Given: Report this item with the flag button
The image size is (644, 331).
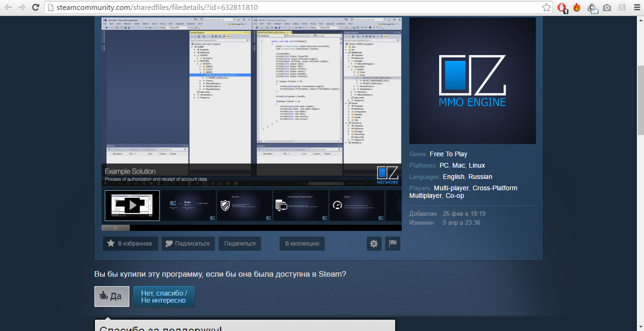Looking at the screenshot, I should pyautogui.click(x=393, y=244).
